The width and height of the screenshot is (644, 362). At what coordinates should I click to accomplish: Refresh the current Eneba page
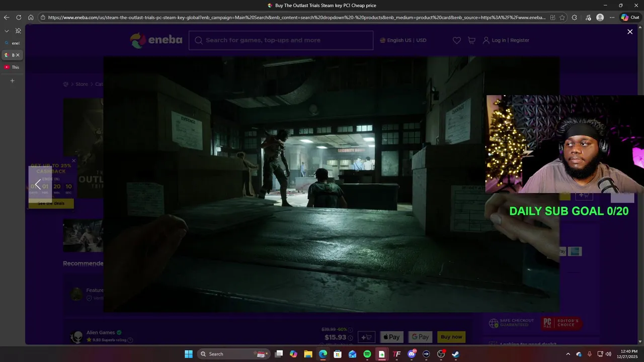pyautogui.click(x=19, y=18)
